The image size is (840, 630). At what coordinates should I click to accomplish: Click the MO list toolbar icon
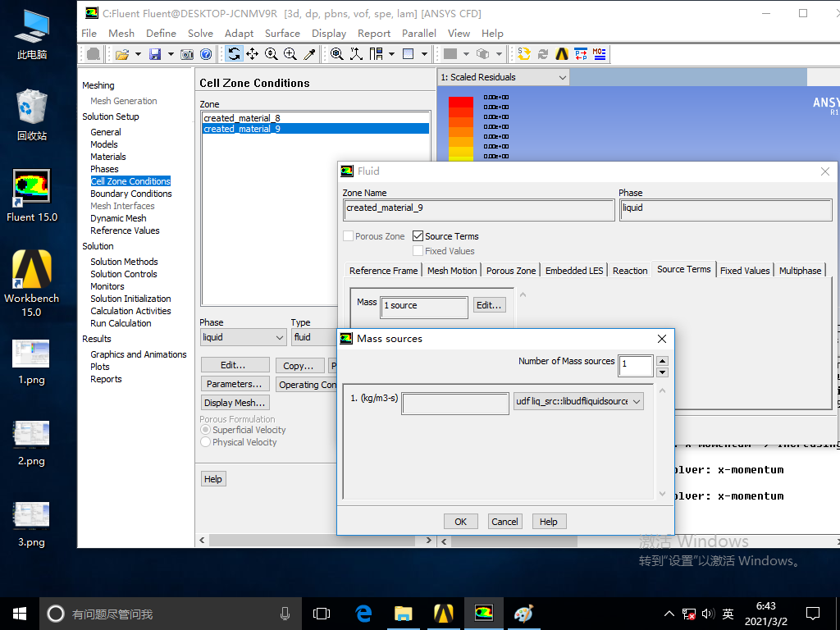[600, 54]
